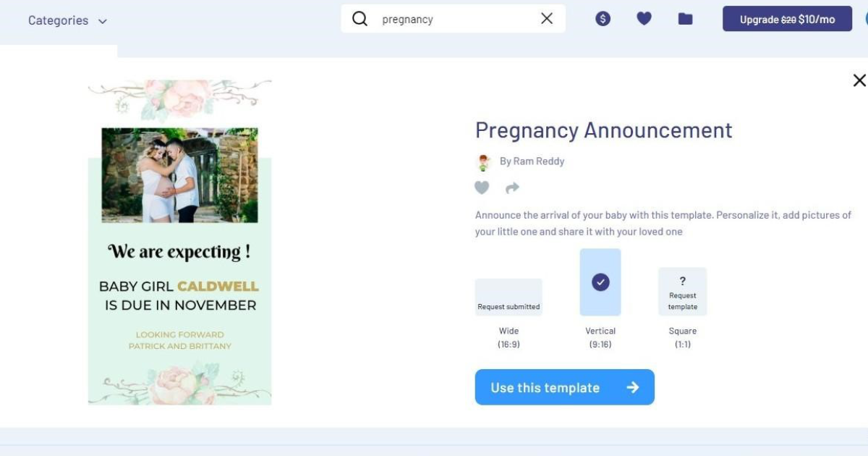868x456 pixels.
Task: Click Ram Reddy's author avatar
Action: click(484, 161)
